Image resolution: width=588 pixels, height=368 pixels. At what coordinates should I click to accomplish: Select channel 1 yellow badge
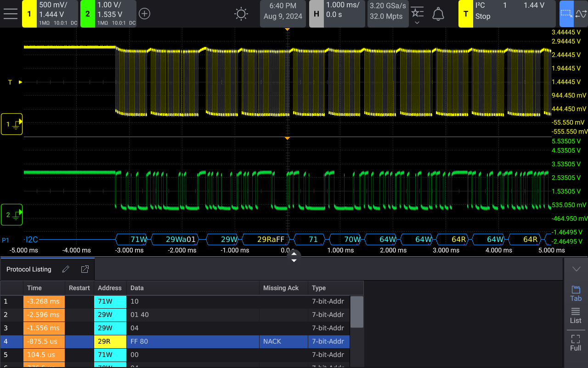coord(29,14)
